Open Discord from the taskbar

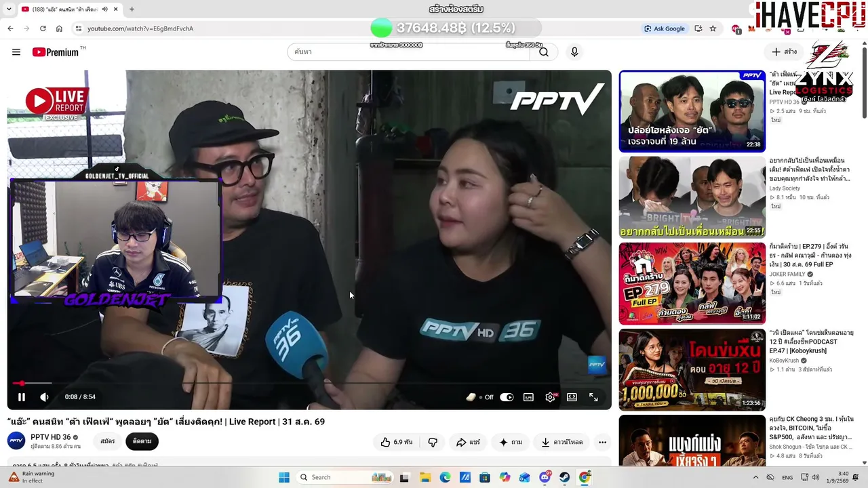pos(545,477)
